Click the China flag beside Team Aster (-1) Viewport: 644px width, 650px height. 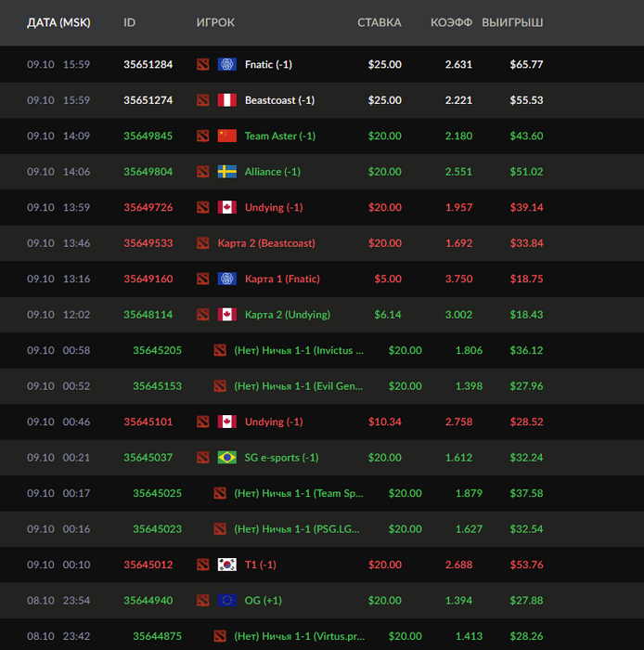[x=226, y=136]
